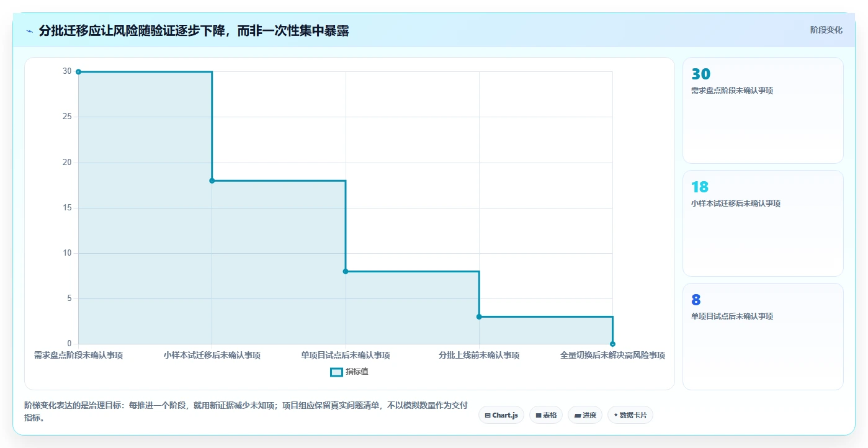
Task: Click the 18 小样本试迁移后未确认事项 card
Action: click(x=763, y=223)
